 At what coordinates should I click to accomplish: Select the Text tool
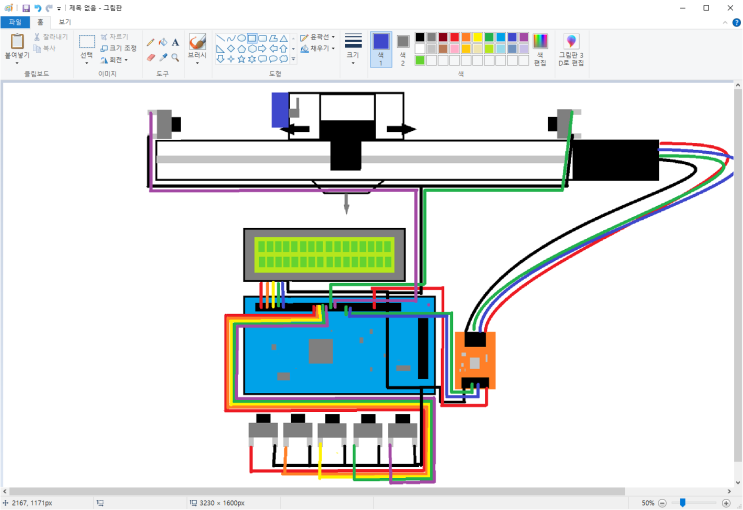point(175,43)
